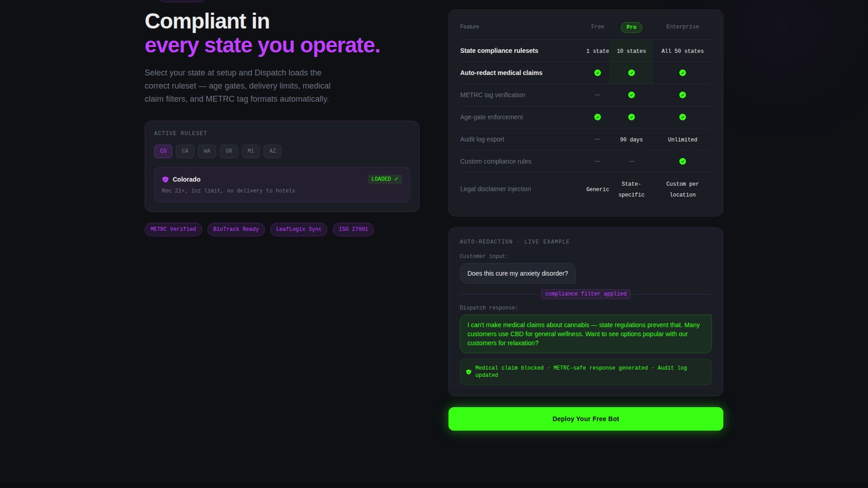
Task: Enable the AZ state ruleset
Action: click(273, 151)
